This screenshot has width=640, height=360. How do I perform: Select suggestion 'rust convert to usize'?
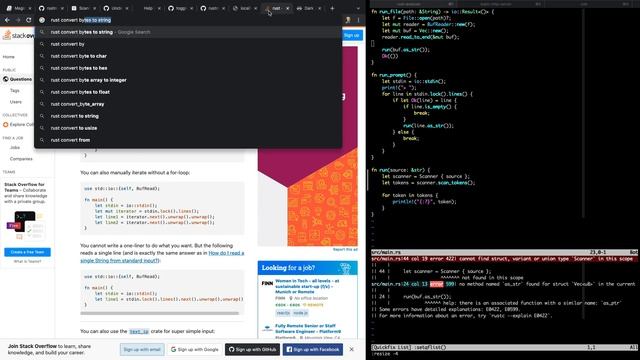coord(188,128)
